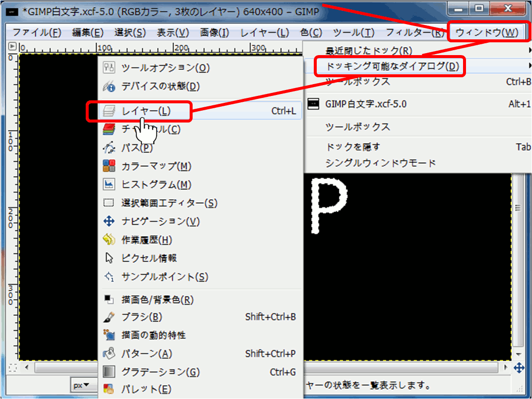Click the Device Status (デバイスの状態) icon
532x399 pixels.
click(x=109, y=86)
